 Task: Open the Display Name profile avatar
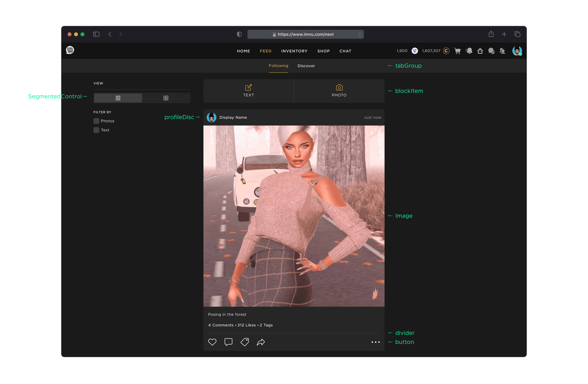click(x=212, y=117)
